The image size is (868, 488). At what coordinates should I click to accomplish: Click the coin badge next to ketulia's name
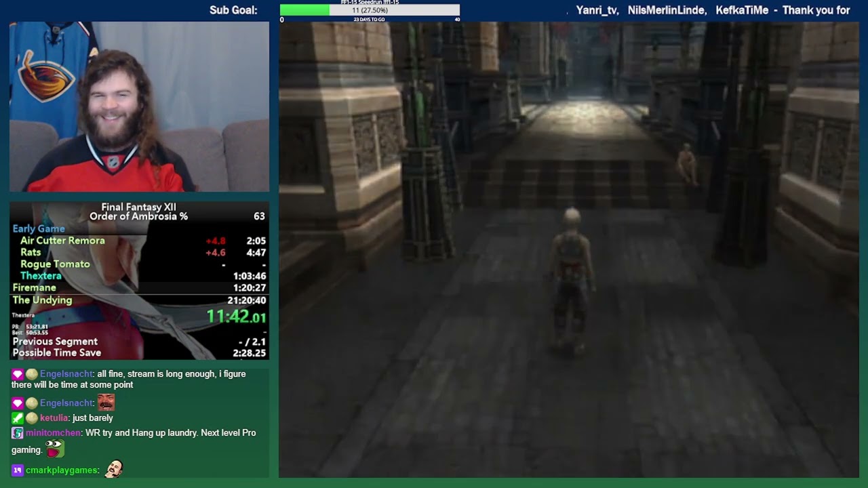point(32,418)
